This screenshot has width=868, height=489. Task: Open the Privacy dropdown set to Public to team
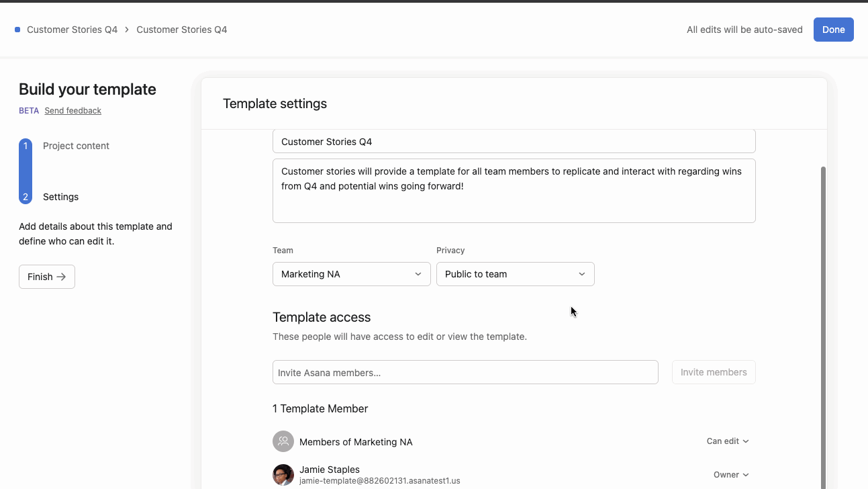pos(515,274)
